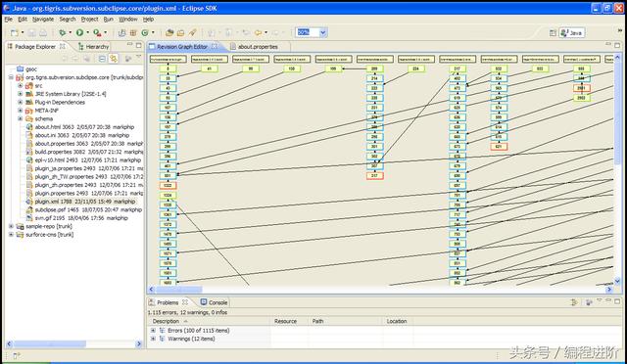Open the External Tools dropdown arrow
Viewport: 627px width, 364px height.
tap(105, 32)
